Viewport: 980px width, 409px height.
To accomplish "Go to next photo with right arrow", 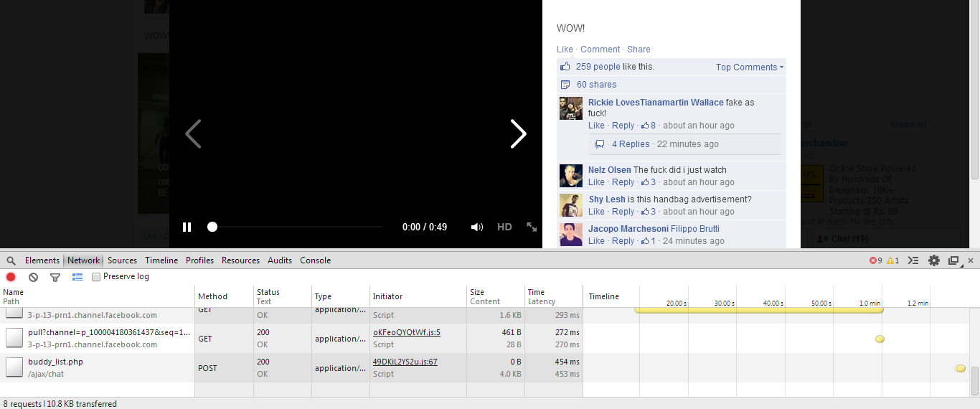I will pos(518,133).
